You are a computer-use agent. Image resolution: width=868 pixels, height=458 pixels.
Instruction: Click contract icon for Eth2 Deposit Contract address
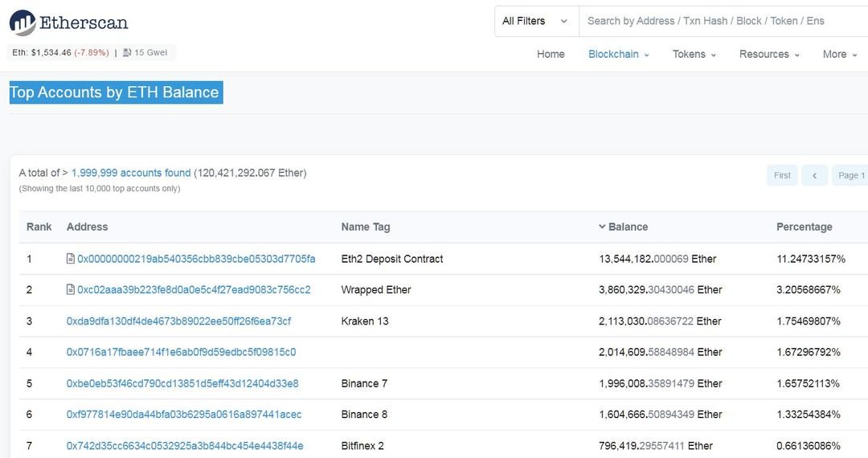pos(70,258)
